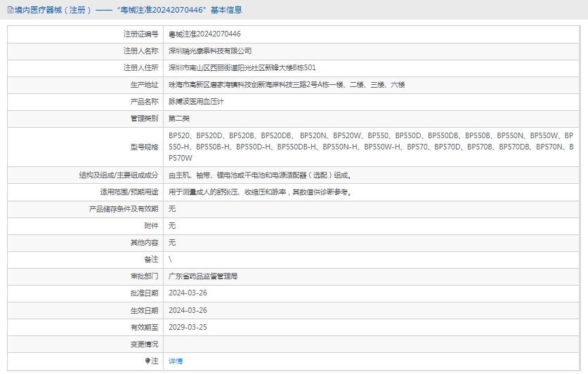The height and width of the screenshot is (374, 588).
Task: Click the production address value starting with 珠海市
Action: pos(287,84)
